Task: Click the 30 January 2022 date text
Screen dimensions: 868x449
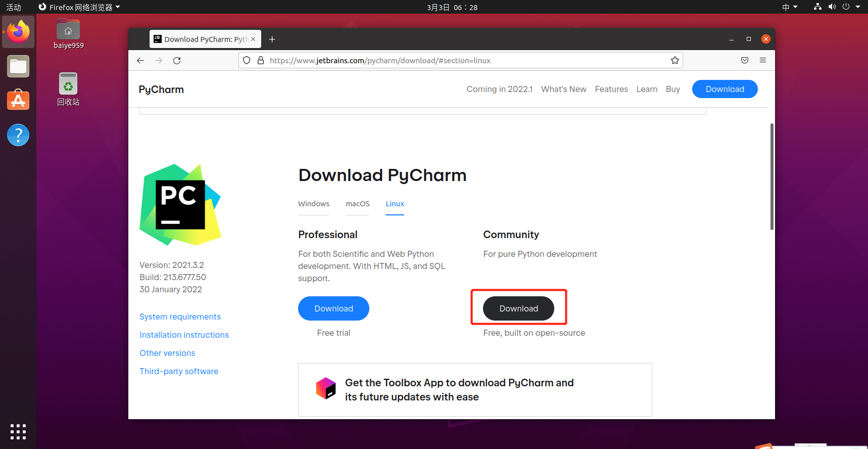Action: (x=171, y=289)
